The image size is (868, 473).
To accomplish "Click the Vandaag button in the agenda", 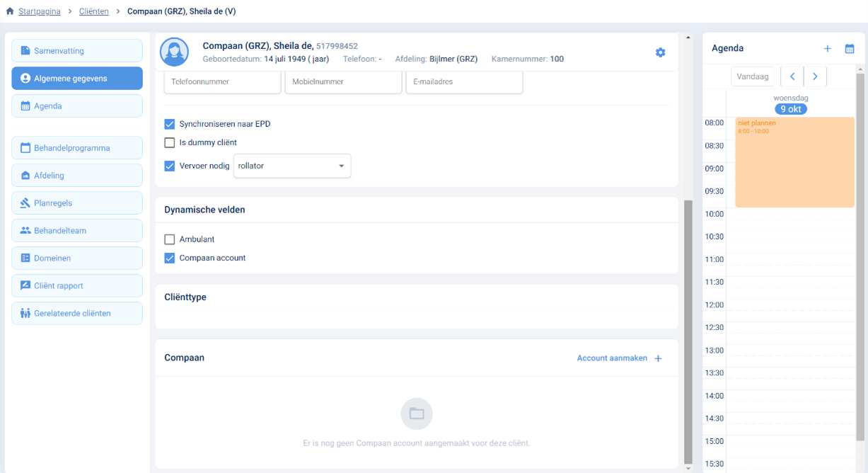I will [x=753, y=76].
